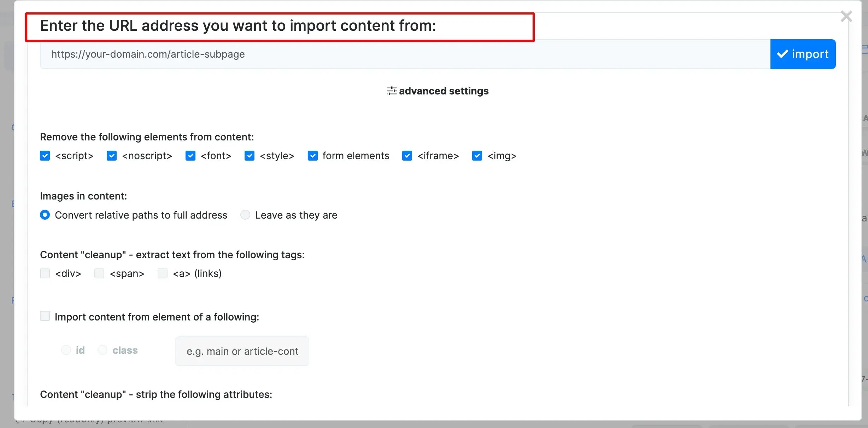
Task: Enable the <a> (links) cleanup checkbox
Action: pyautogui.click(x=163, y=273)
